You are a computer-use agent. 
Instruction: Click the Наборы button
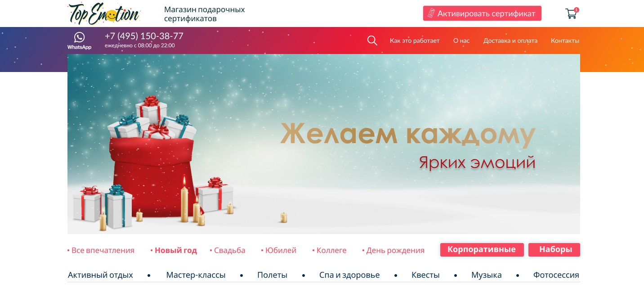click(x=554, y=249)
